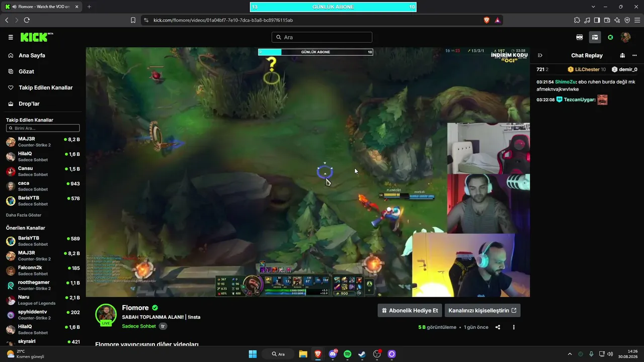Collapse the Chat Replay panel
Viewport: 644px width, 362px height.
pyautogui.click(x=540, y=55)
